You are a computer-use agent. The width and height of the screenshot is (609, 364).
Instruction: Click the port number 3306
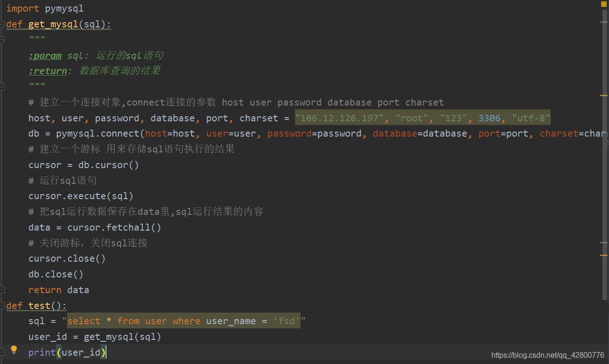pyautogui.click(x=490, y=118)
